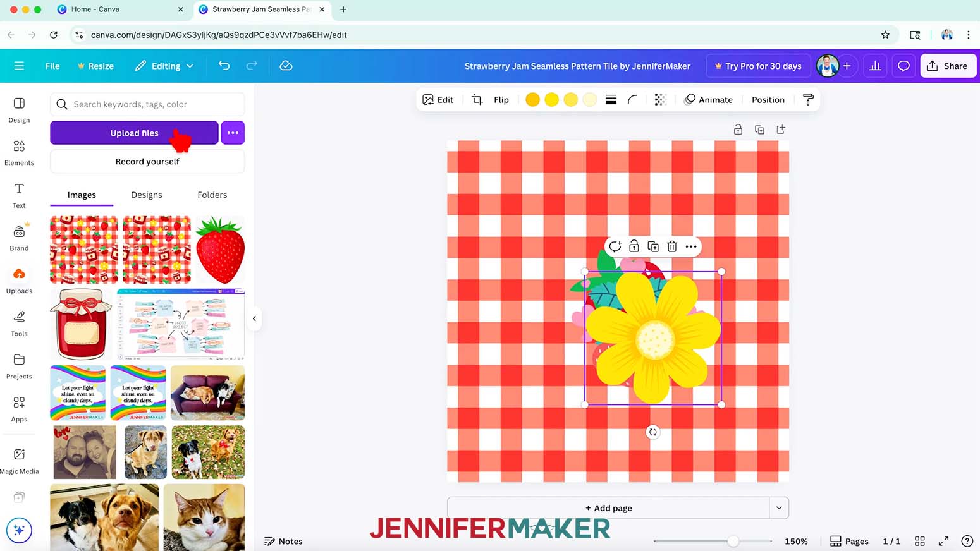Screen dimensions: 980x551
Task: Click Edit image button
Action: [438, 100]
